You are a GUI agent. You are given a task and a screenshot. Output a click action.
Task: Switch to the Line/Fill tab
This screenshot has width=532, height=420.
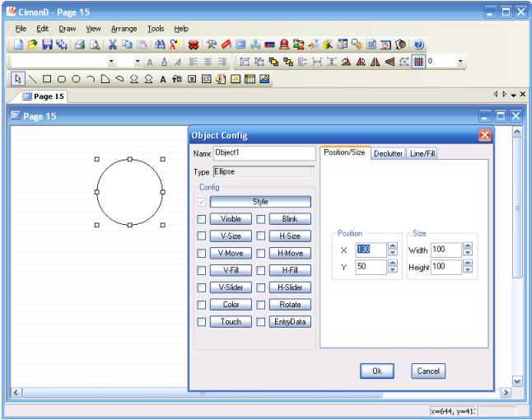[x=423, y=154]
